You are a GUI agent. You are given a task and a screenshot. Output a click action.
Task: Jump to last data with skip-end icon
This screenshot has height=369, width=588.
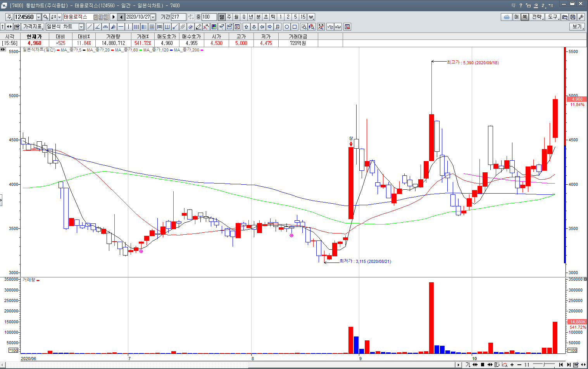pos(569,365)
